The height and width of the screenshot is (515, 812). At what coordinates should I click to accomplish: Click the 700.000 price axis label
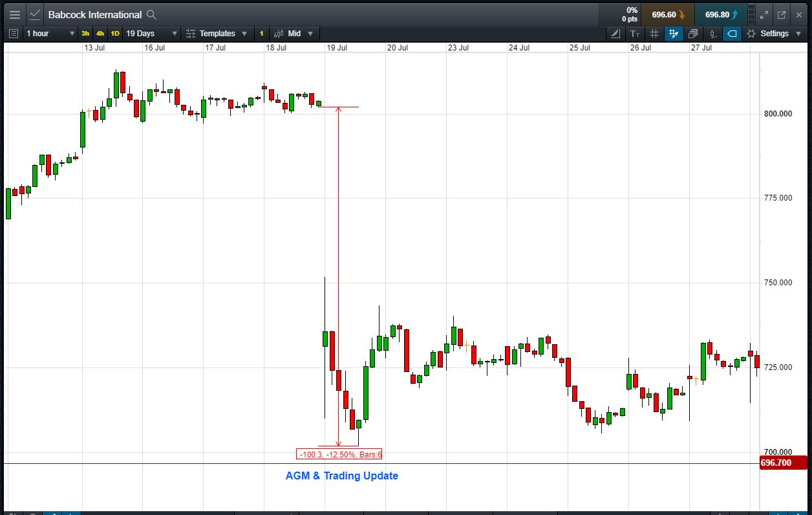point(778,452)
